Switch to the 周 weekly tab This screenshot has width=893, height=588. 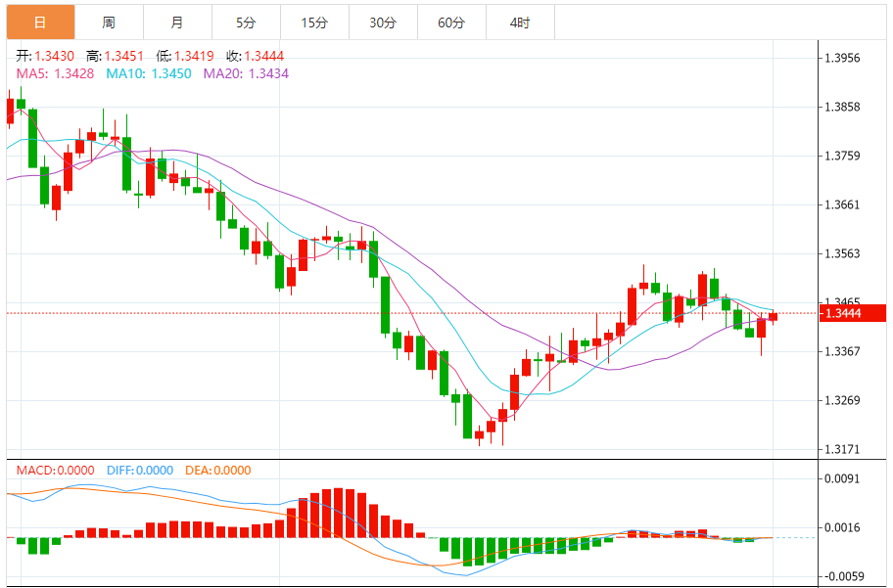(109, 23)
